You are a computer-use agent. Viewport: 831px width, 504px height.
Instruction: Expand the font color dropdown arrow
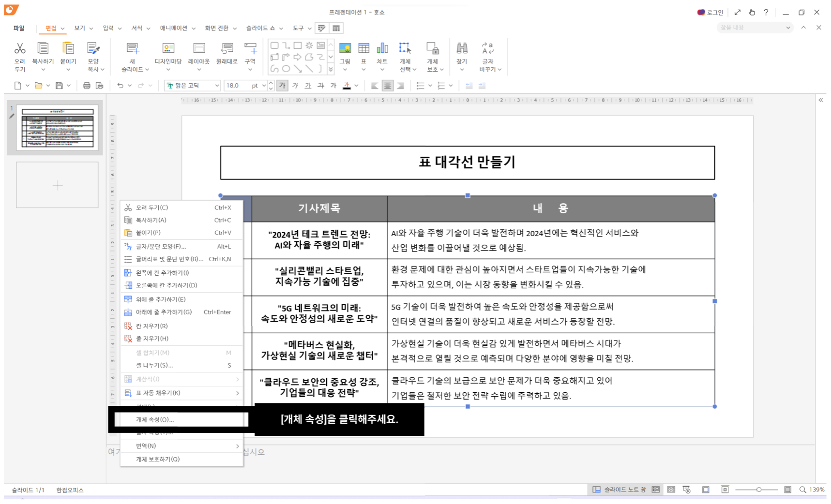pyautogui.click(x=356, y=86)
